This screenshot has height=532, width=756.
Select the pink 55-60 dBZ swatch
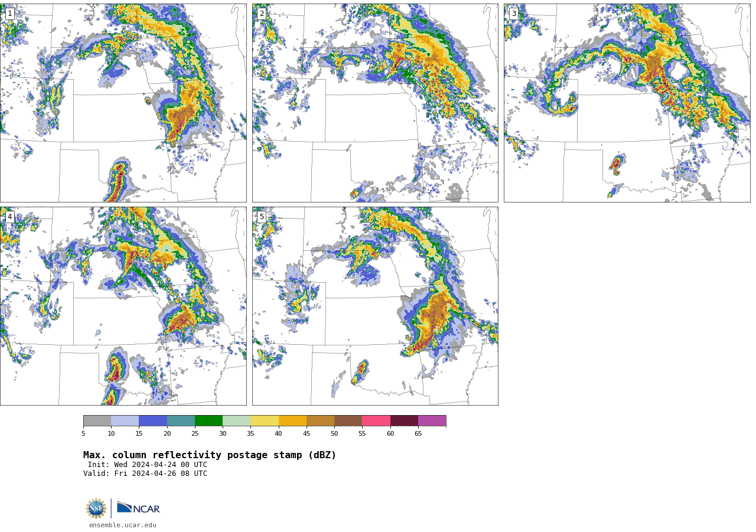pos(376,421)
